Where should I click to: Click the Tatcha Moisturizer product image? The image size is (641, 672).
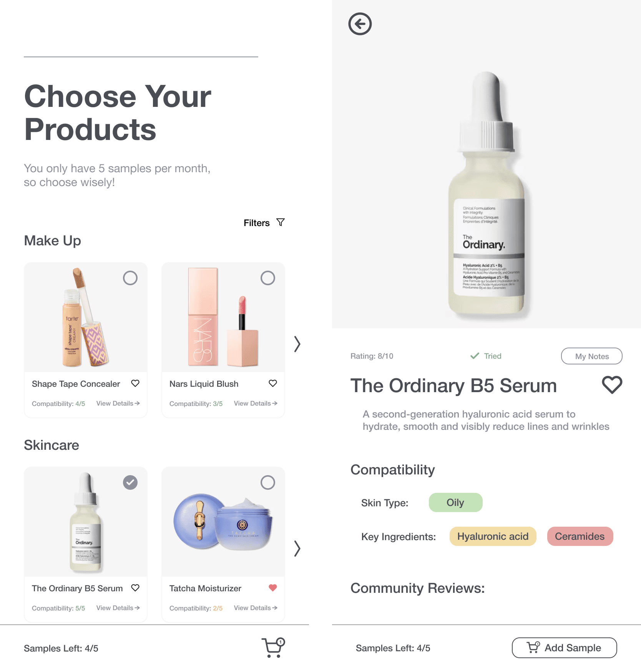pos(223,522)
